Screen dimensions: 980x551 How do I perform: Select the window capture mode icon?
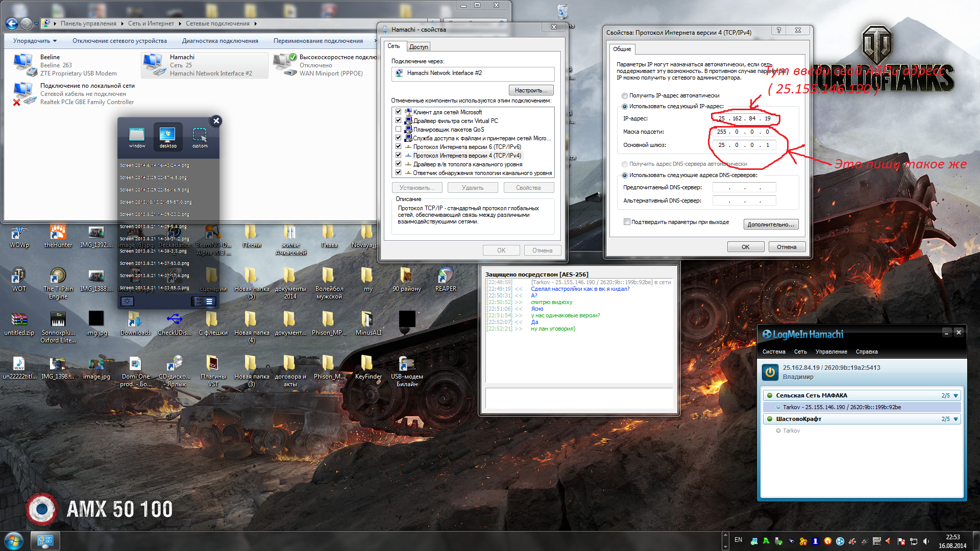coord(137,137)
